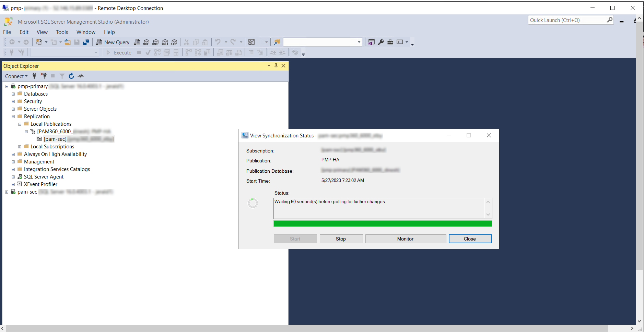Pin the Object Explorer panel
This screenshot has height=332, width=644.
(x=276, y=66)
